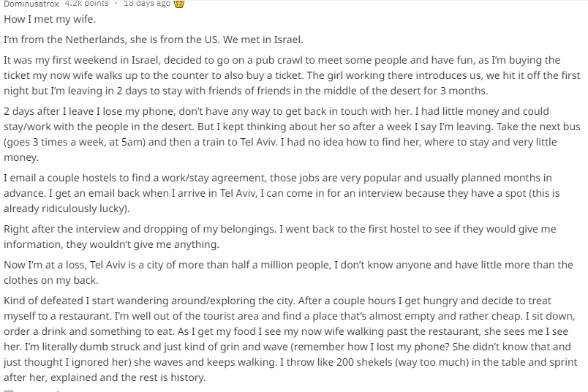The width and height of the screenshot is (588, 392).
Task: Click the line starting '(goes 3 times a week'
Action: (x=280, y=142)
